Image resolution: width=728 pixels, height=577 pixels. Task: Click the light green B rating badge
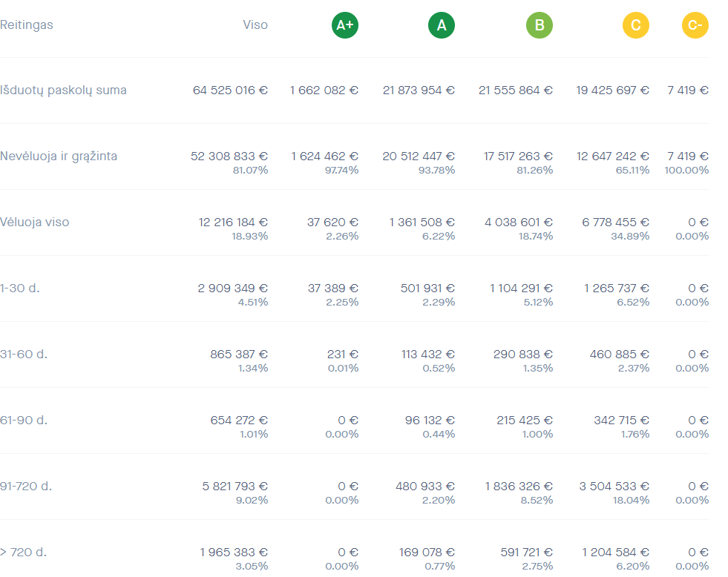(540, 25)
